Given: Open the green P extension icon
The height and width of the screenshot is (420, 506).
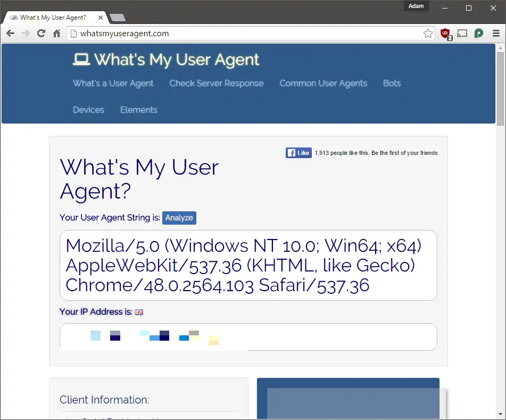Looking at the screenshot, I should point(479,33).
